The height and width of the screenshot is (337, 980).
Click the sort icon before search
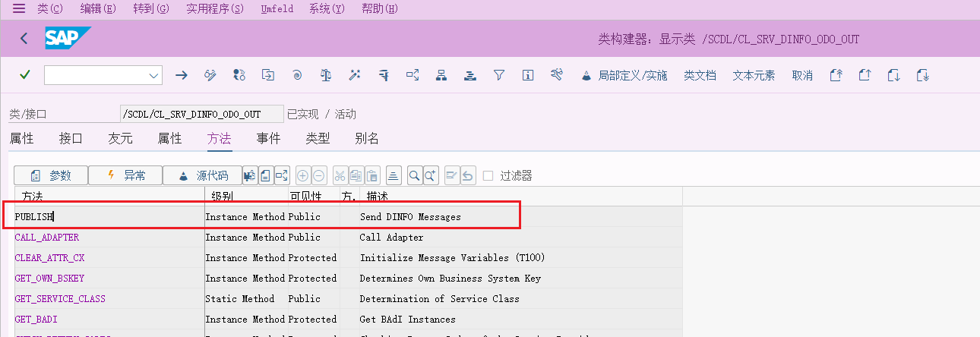click(x=394, y=175)
